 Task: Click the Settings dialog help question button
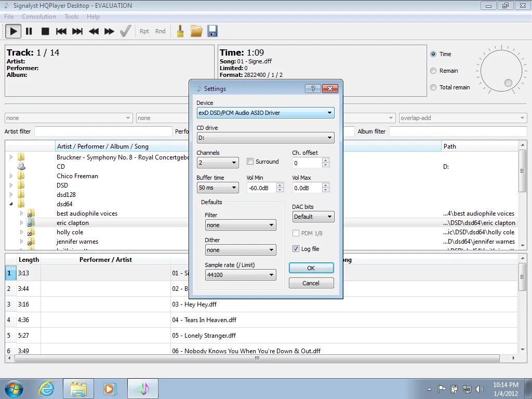[313, 88]
